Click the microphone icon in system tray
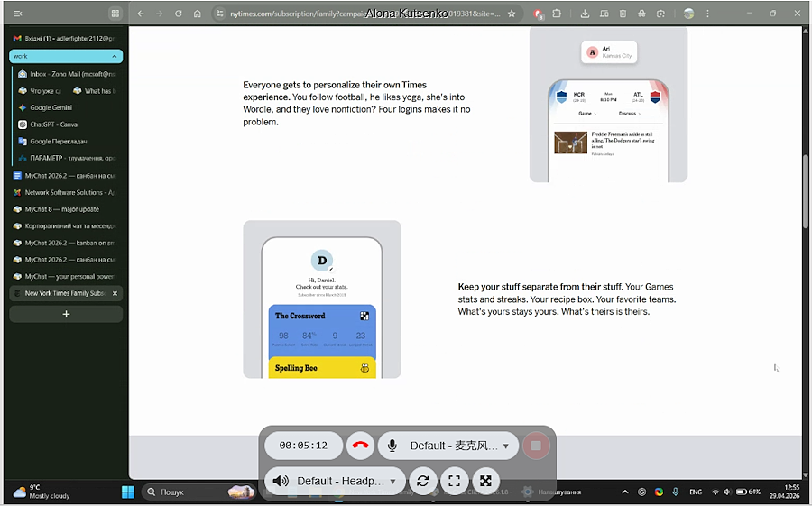 pos(675,492)
